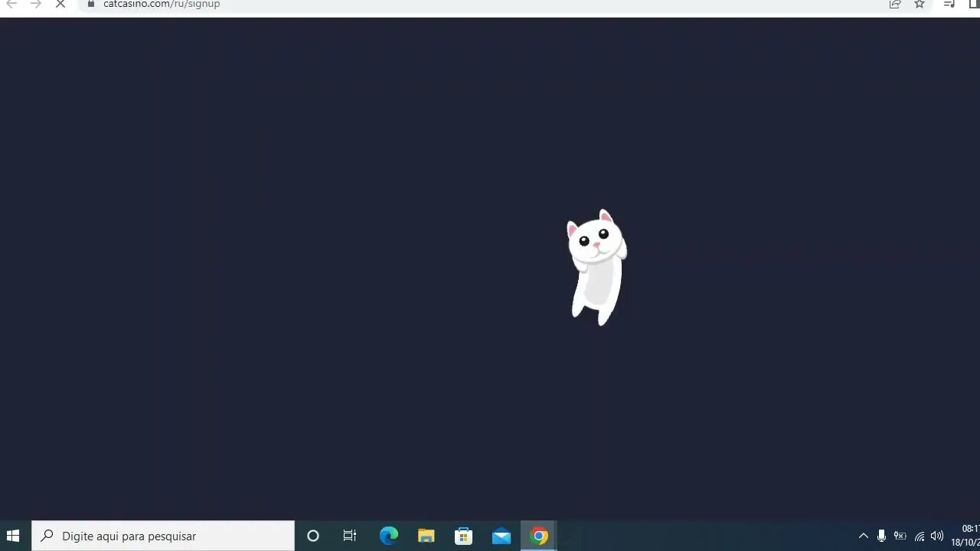980x551 pixels.
Task: Open the Windows Start menu
Action: click(x=13, y=536)
